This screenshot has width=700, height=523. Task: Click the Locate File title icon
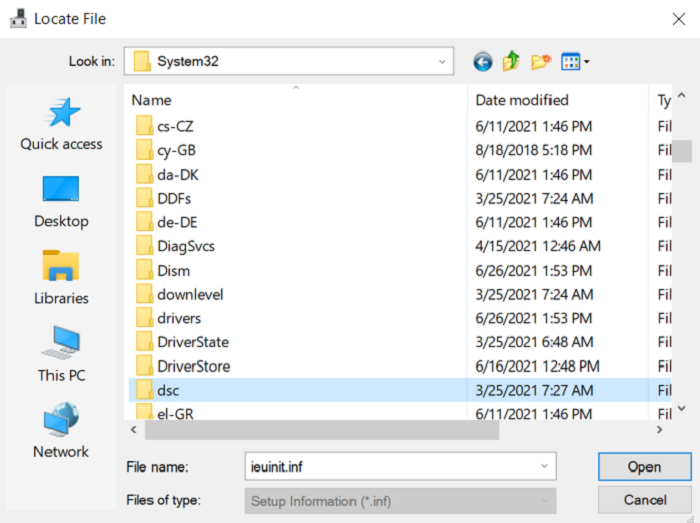pyautogui.click(x=18, y=19)
